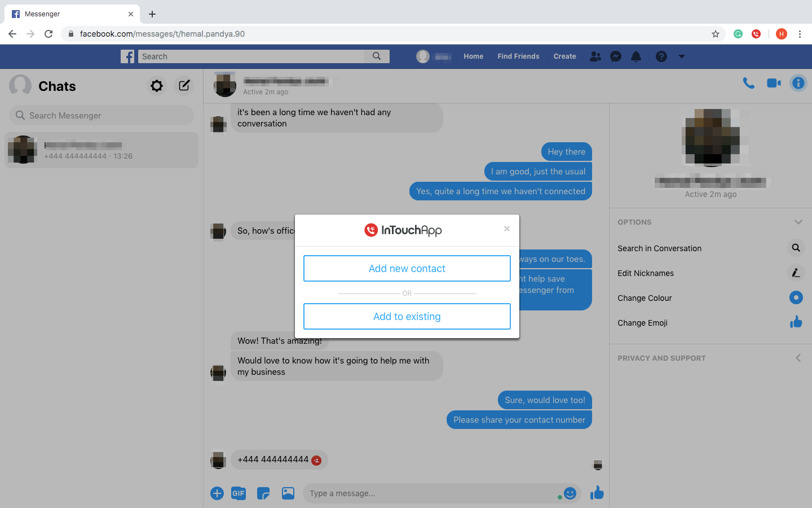The image size is (812, 508).
Task: Attach a photo with image icon
Action: [x=288, y=493]
